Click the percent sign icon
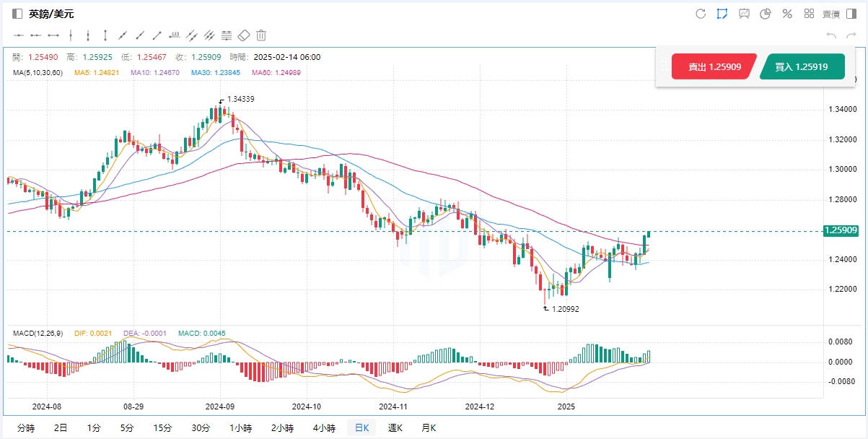Viewport: 868px width, 439px height. 787,14
